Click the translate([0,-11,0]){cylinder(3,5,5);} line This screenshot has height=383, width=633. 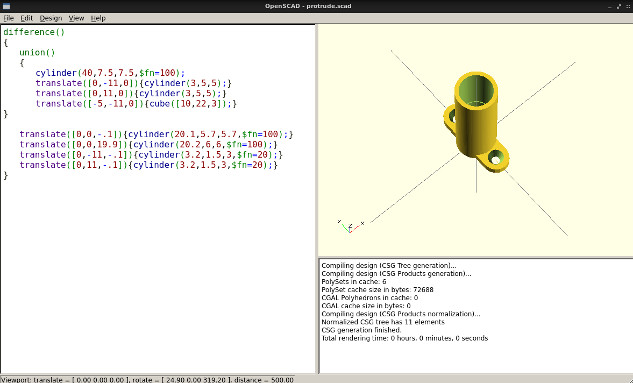pyautogui.click(x=134, y=83)
